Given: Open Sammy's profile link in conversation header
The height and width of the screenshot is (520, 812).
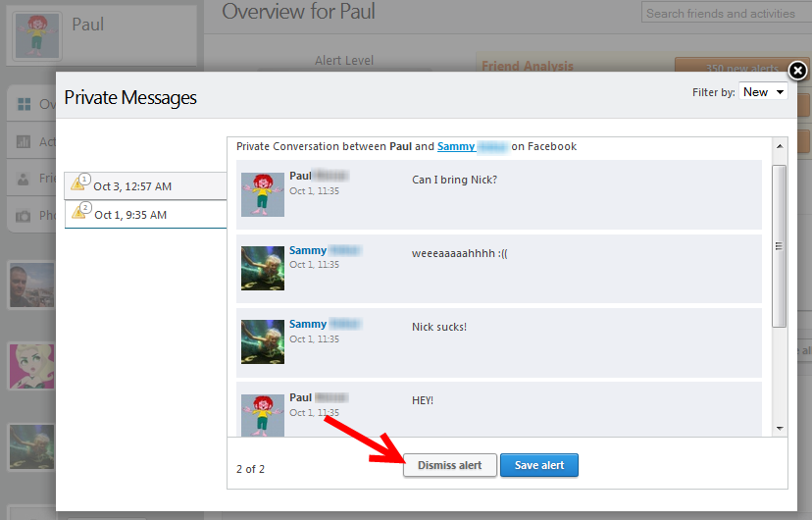Looking at the screenshot, I should pos(456,146).
